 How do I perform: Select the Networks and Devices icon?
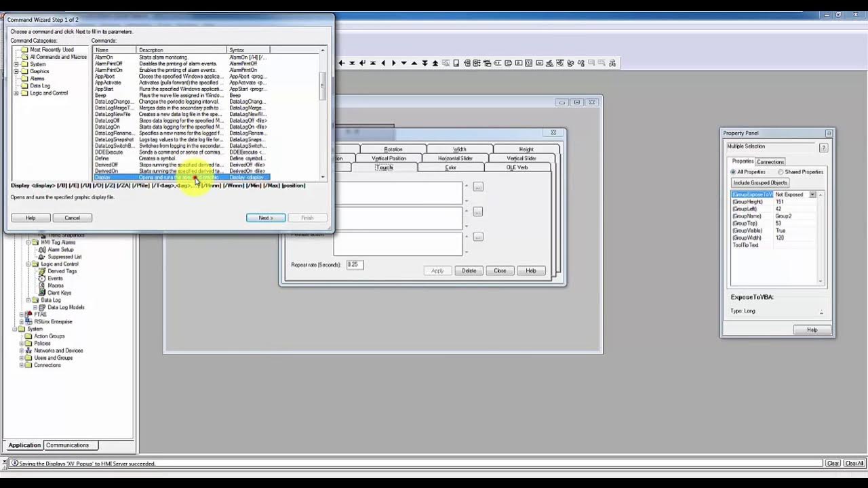coord(28,350)
